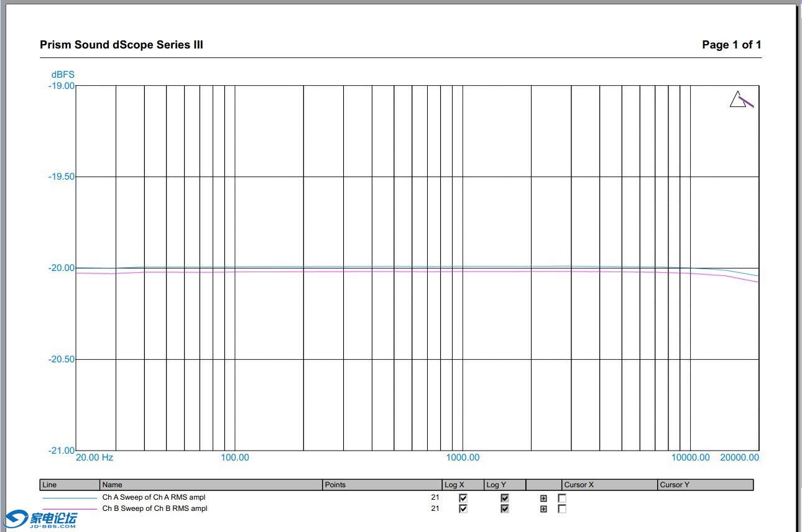Toggle Log Y checkbox for Ch B

point(505,509)
